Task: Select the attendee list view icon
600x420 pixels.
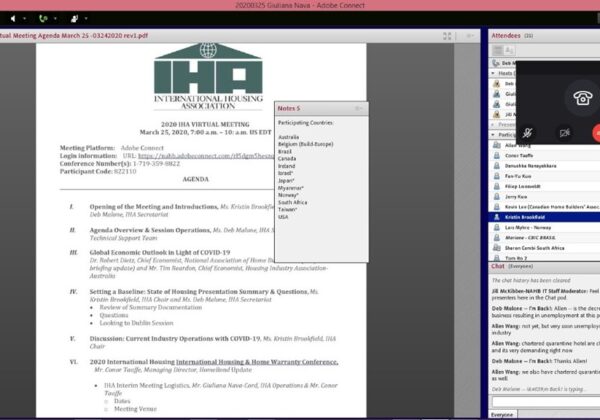Action: (497, 50)
